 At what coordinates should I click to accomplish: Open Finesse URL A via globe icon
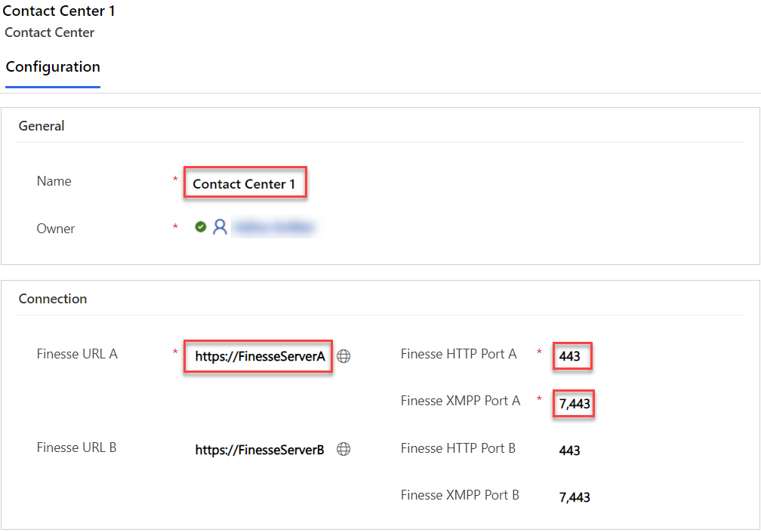(344, 356)
